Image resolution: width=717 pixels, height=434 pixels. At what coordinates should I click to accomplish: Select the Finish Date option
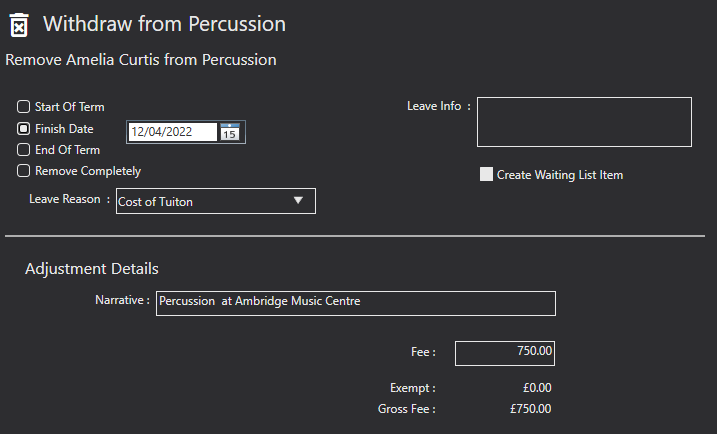click(23, 129)
